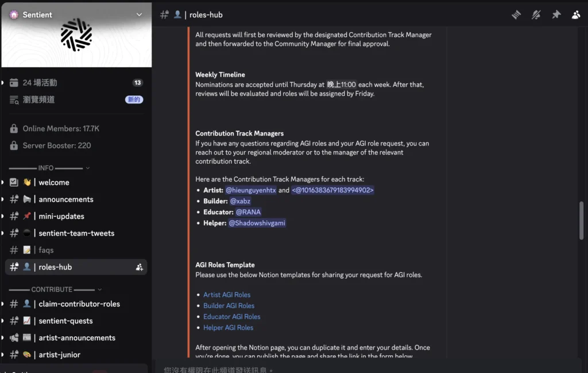Image resolution: width=588 pixels, height=373 pixels.
Task: Click the events count badge 13
Action: click(x=138, y=83)
